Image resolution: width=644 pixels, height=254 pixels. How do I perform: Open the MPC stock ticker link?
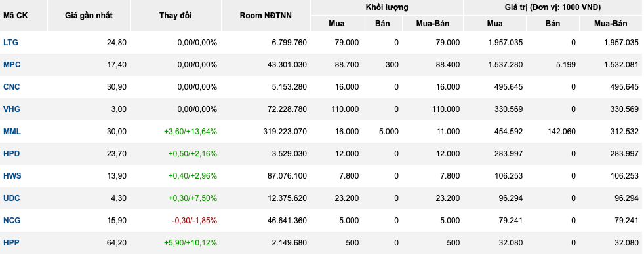click(12, 65)
